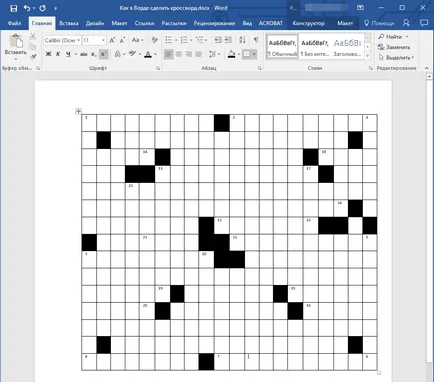Toggle subscript formatting

pyautogui.click(x=94, y=54)
